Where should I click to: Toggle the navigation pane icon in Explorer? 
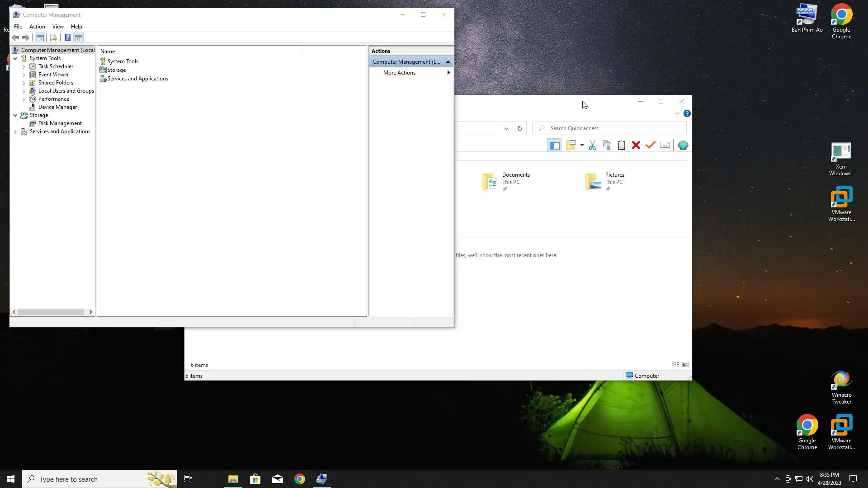click(554, 145)
